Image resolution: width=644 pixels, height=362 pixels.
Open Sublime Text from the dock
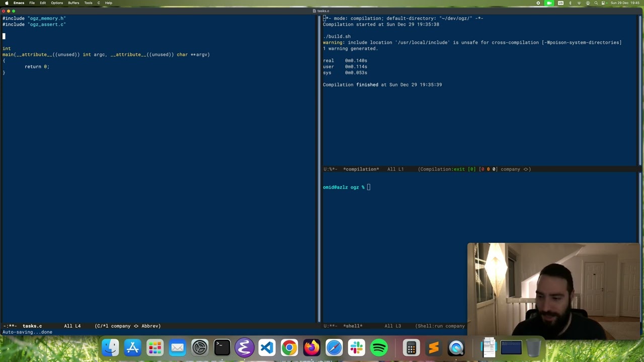coord(434,347)
